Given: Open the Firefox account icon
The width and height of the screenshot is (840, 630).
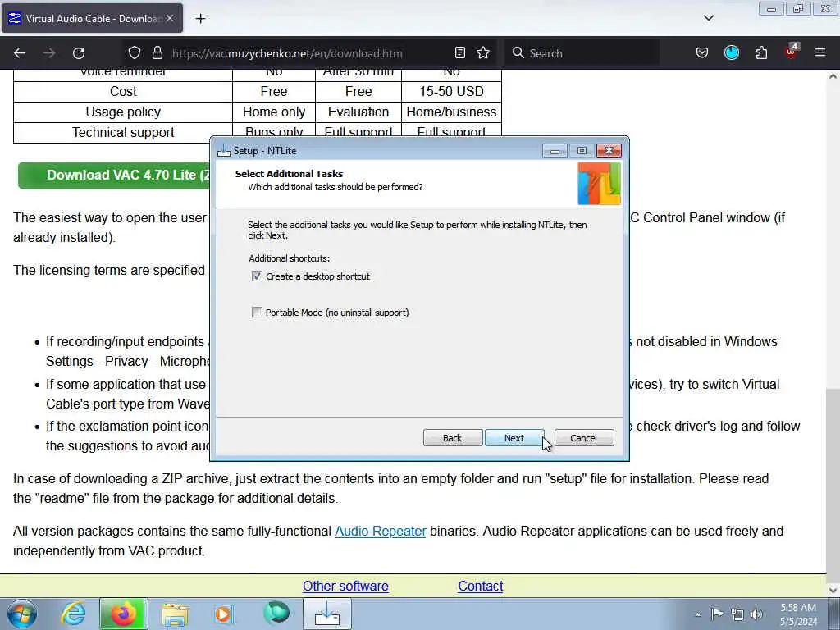Looking at the screenshot, I should click(x=732, y=53).
